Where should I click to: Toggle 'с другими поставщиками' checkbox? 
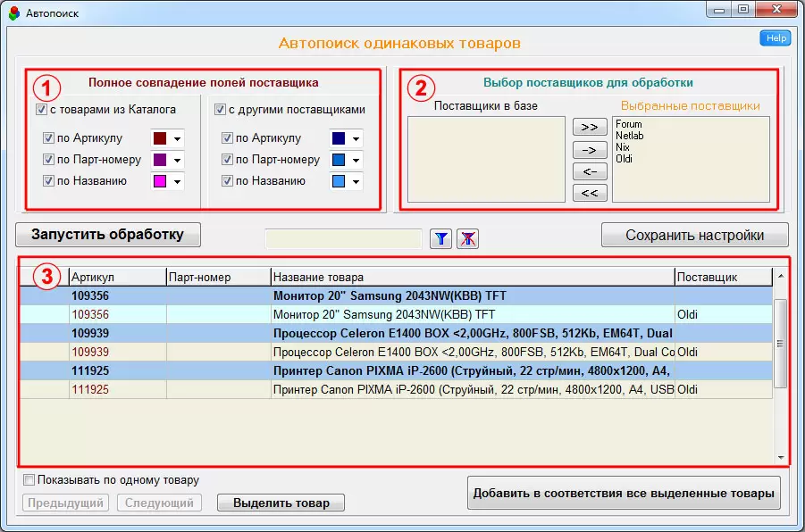220,110
